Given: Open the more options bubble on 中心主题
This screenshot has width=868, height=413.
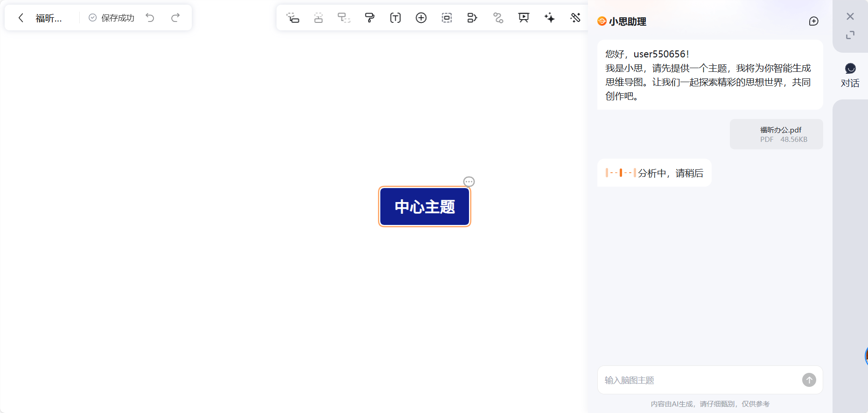Looking at the screenshot, I should (469, 182).
